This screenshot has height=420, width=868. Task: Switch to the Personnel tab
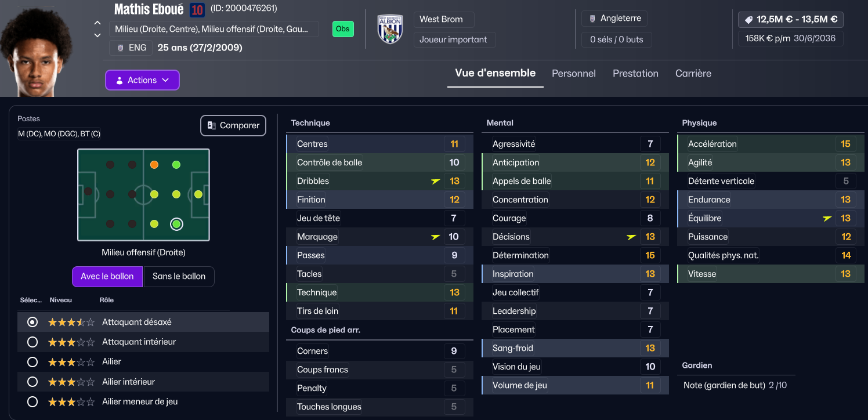(x=573, y=74)
